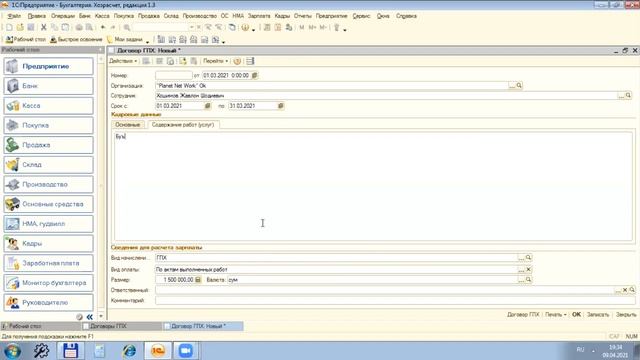Image resolution: width=640 pixels, height=360 pixels.
Task: Open the Касса section in sidebar
Action: coord(49,105)
